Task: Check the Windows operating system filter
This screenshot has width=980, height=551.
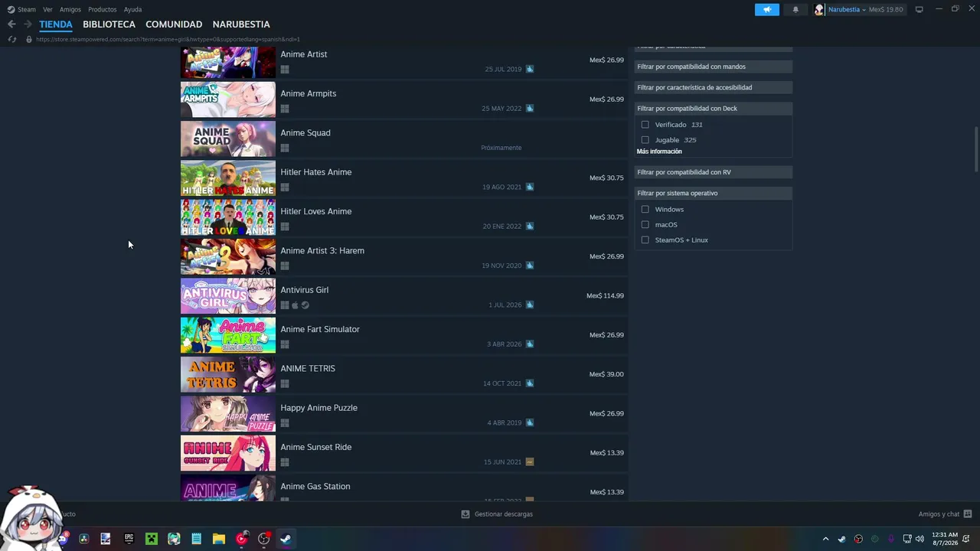Action: point(645,210)
